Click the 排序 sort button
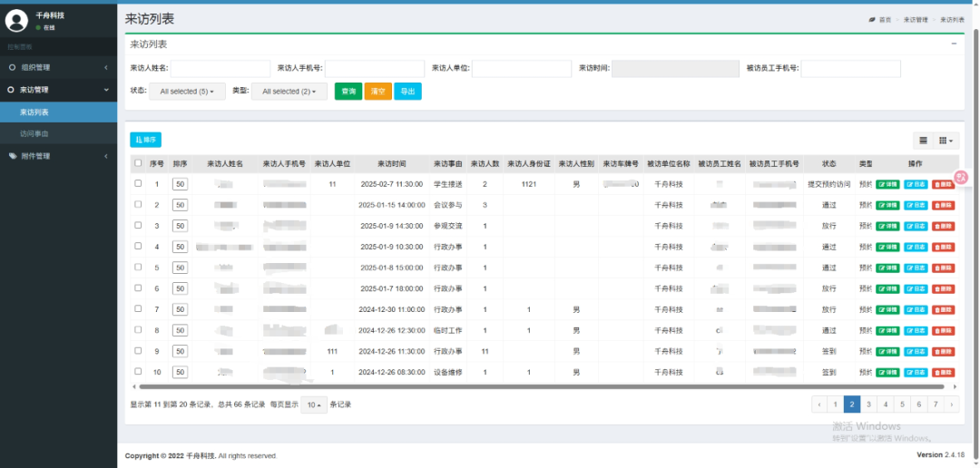 [145, 140]
